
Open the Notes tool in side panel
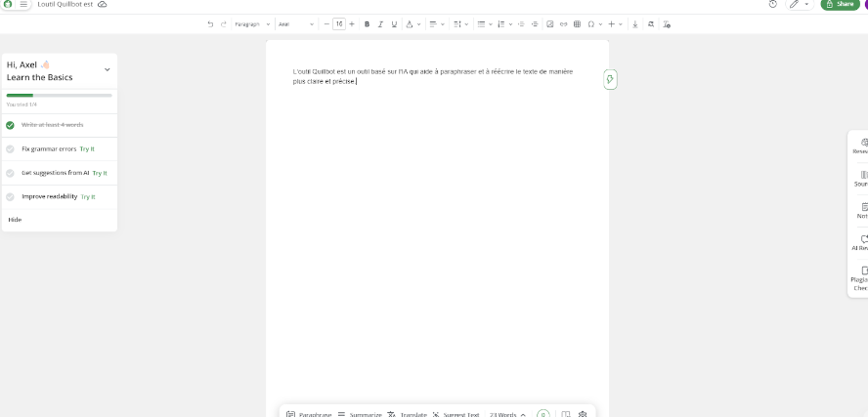pos(861,211)
